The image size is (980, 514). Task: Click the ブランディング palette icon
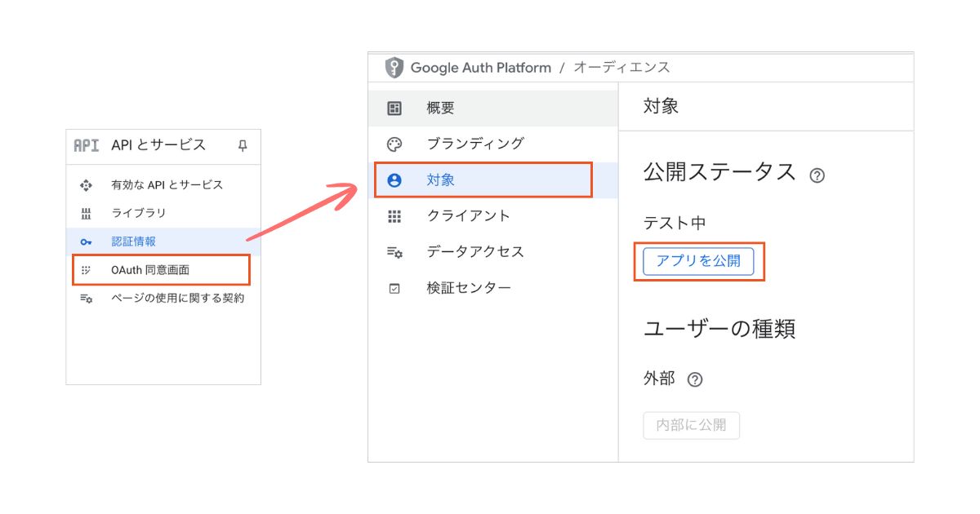(394, 144)
